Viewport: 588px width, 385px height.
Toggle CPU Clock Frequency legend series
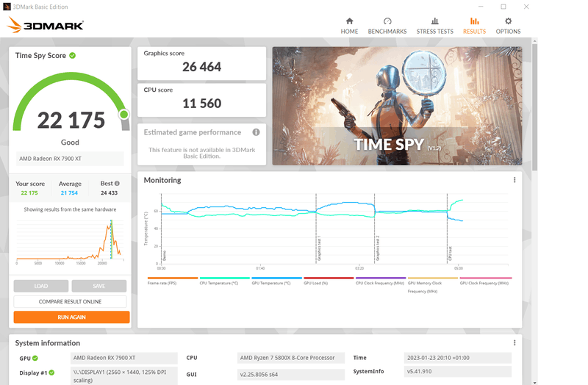(380, 281)
